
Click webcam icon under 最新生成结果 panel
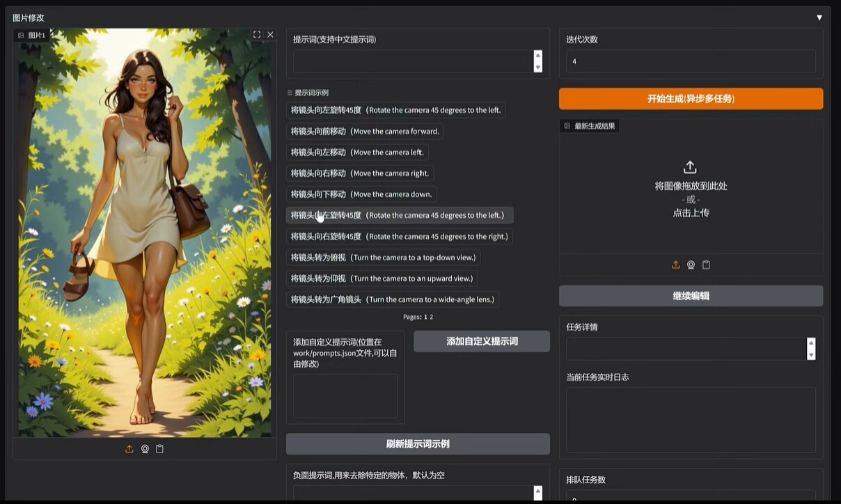click(x=691, y=265)
